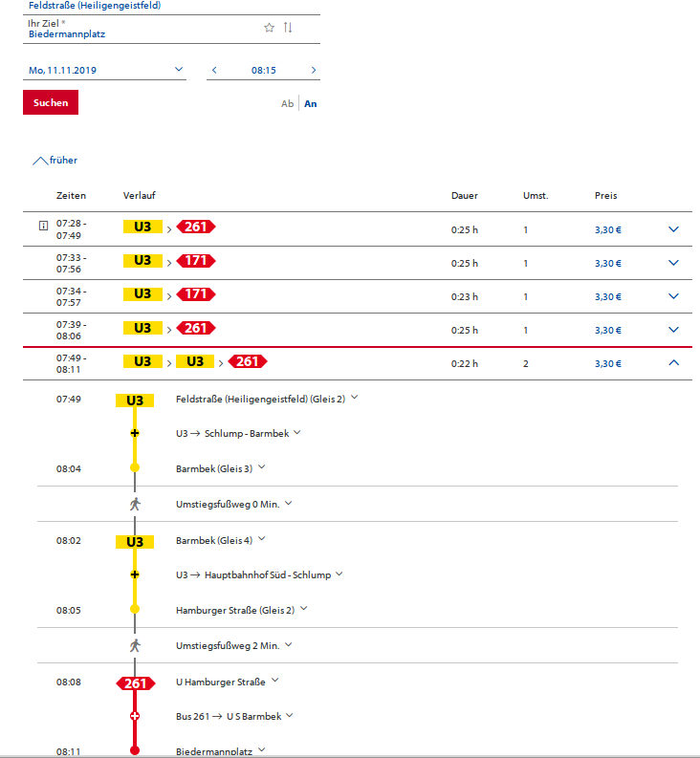Click bus 171 badge in 07:33 row
Image resolution: width=700 pixels, height=758 pixels.
(x=196, y=261)
